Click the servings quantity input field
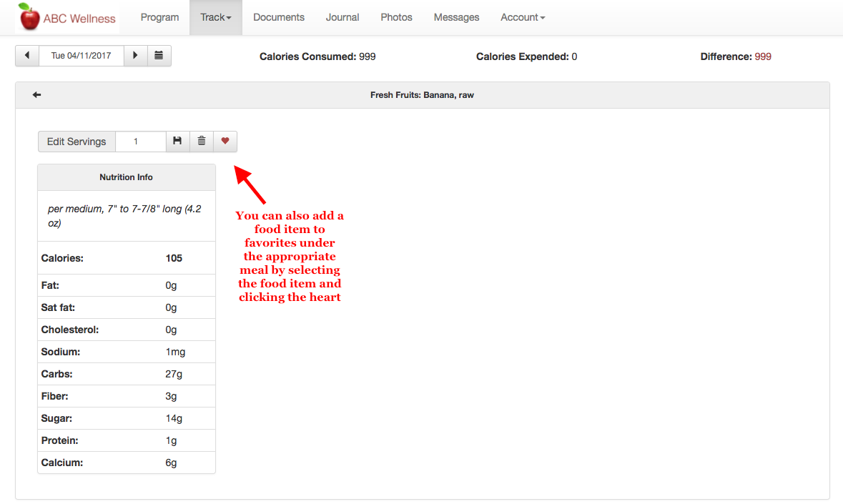This screenshot has height=504, width=843. 140,142
